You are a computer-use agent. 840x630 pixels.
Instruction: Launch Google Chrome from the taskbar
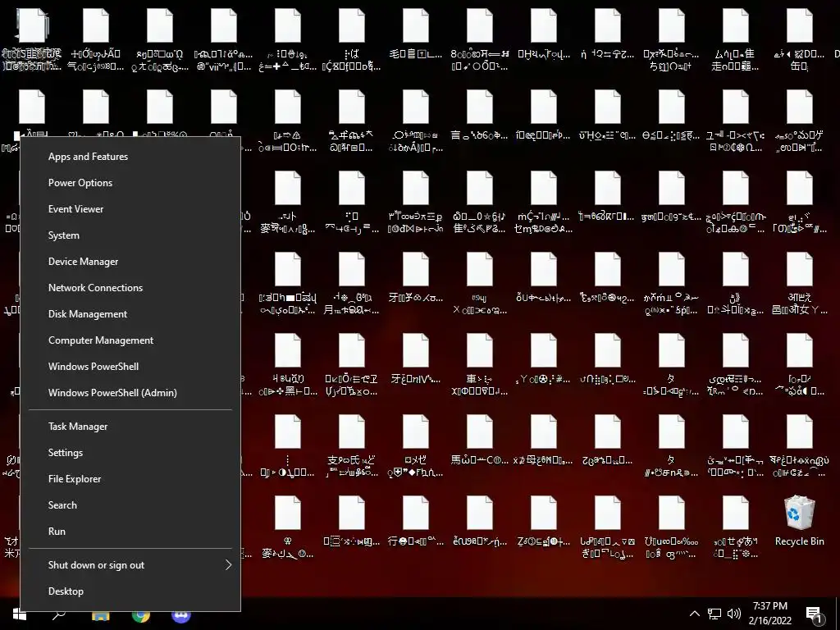tap(141, 615)
